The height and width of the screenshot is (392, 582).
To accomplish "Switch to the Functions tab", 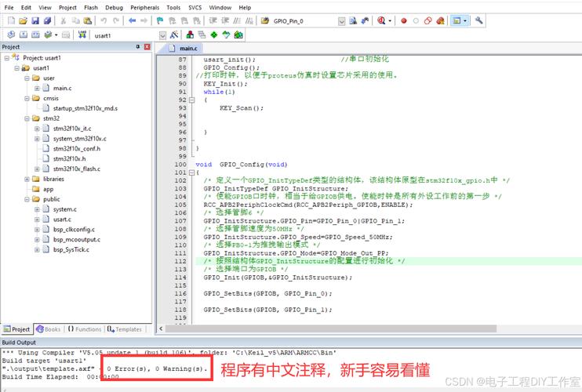I will (85, 329).
